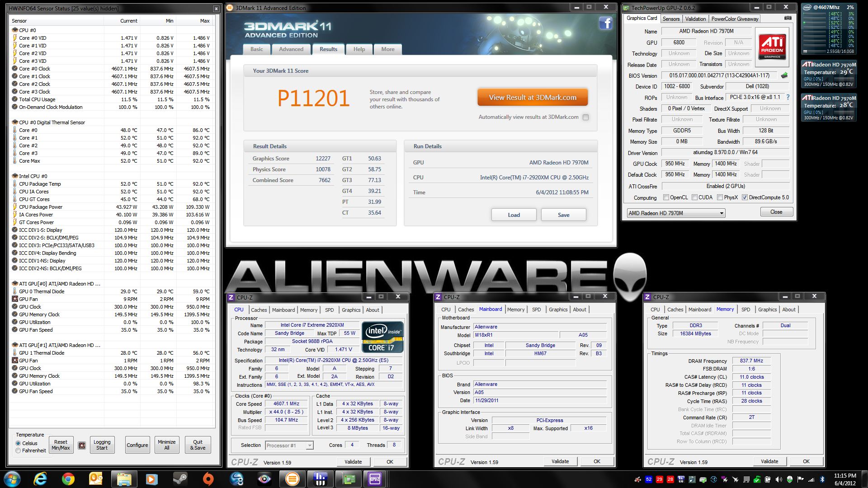This screenshot has width=868, height=488.
Task: Click the Bluetooth tray icon
Action: (x=822, y=479)
